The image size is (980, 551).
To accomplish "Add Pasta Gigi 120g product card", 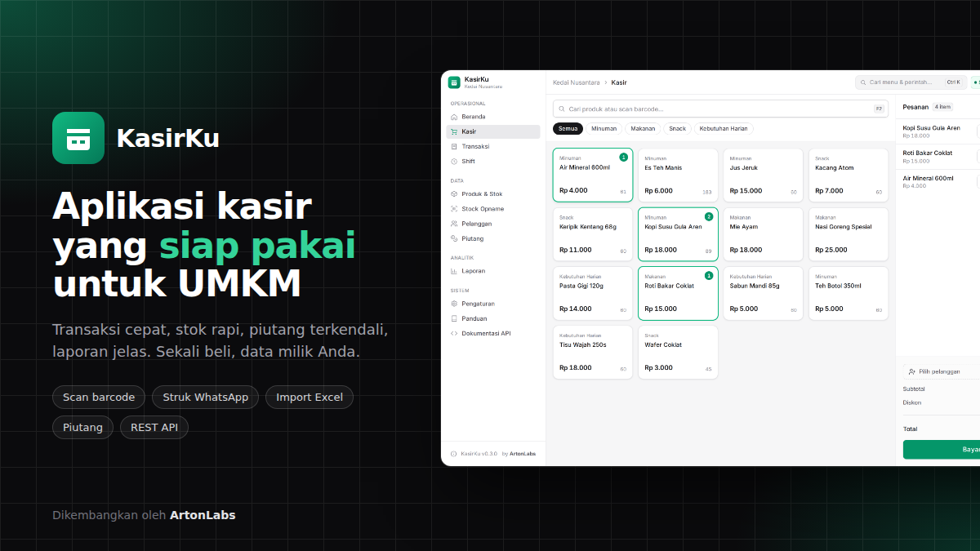I will pos(593,293).
